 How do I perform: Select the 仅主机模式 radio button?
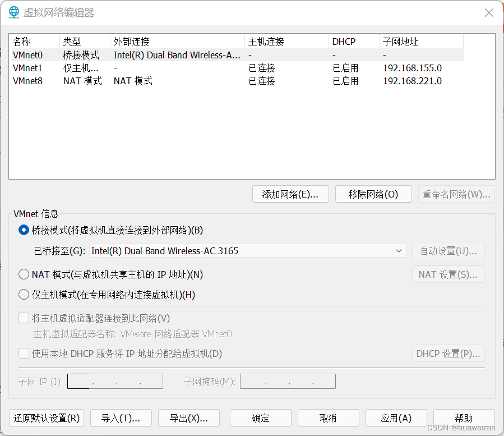(x=24, y=295)
